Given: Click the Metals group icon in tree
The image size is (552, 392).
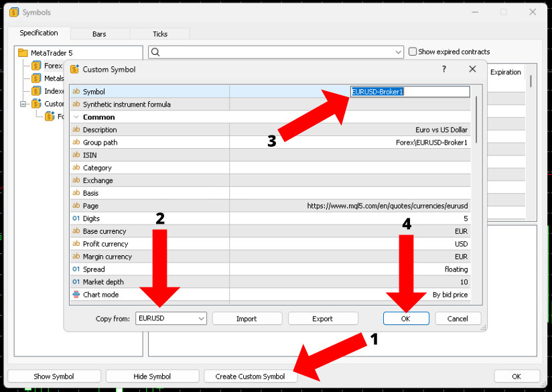Looking at the screenshot, I should [36, 78].
